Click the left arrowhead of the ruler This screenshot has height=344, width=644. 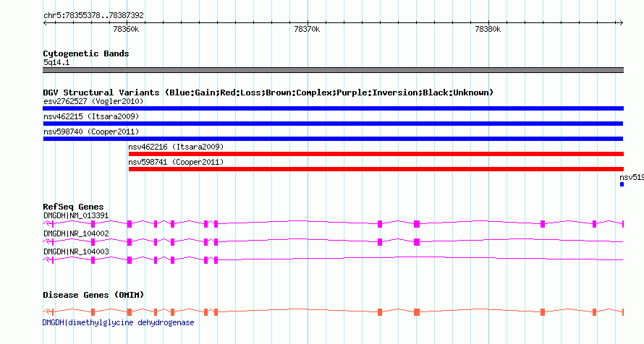click(45, 23)
